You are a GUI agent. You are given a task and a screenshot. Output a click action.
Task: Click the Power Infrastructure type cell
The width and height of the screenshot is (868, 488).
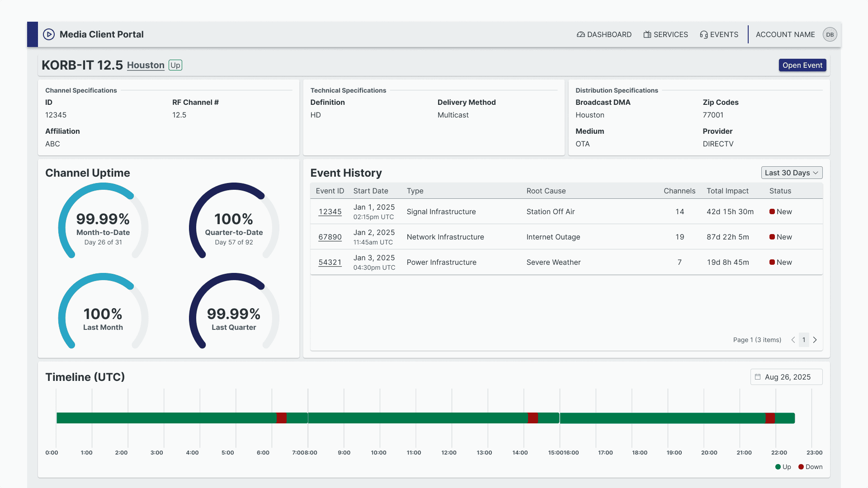coord(442,262)
